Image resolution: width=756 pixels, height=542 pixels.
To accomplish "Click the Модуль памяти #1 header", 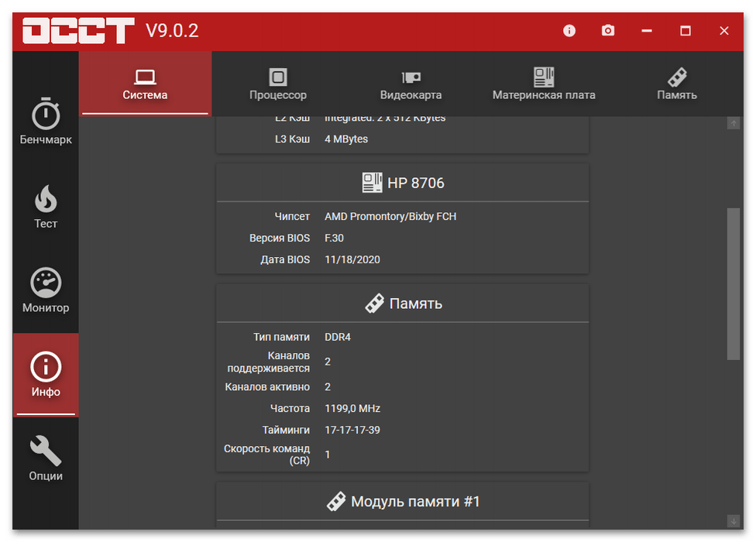I will click(403, 502).
